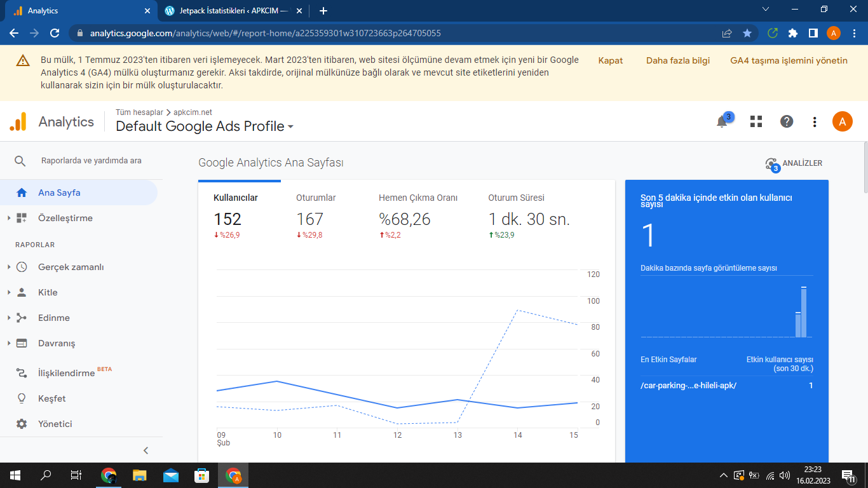Open the Chrome tab search dropdown
Screen dimensions: 868x488
[766, 10]
